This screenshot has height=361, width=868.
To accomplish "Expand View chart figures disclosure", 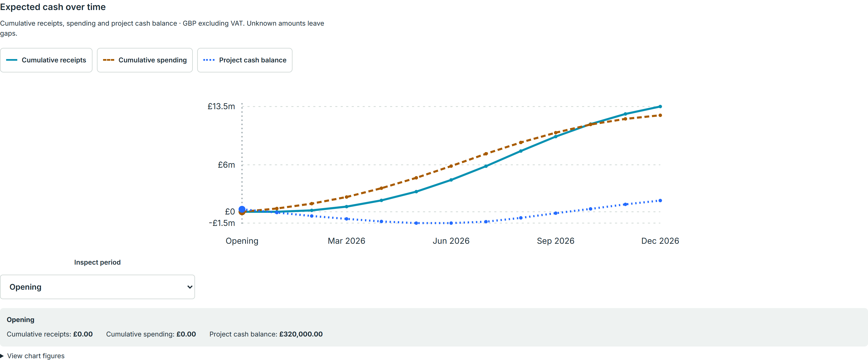I will point(33,356).
